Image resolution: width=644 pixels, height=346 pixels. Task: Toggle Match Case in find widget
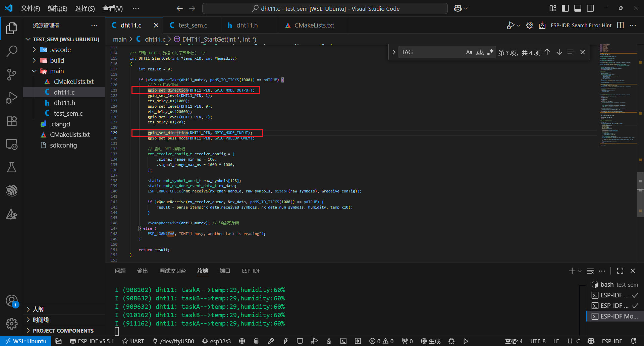pos(469,52)
